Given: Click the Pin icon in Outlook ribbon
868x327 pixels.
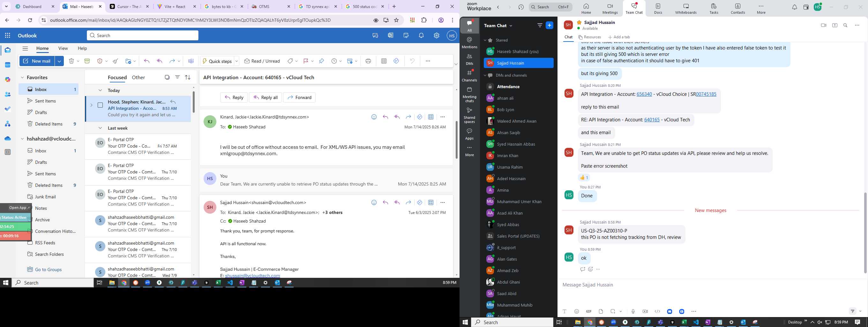Looking at the screenshot, I should tap(321, 61).
